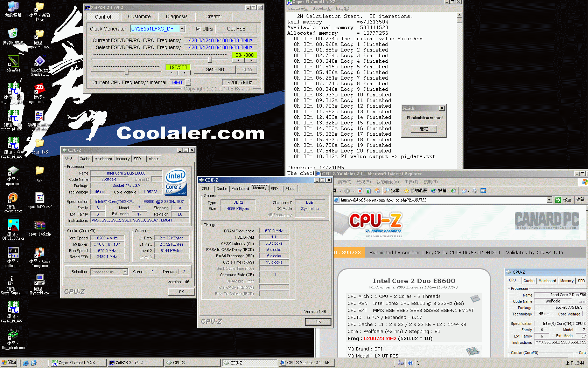
Task: Open the About menu in Super PI
Action: (322, 8)
